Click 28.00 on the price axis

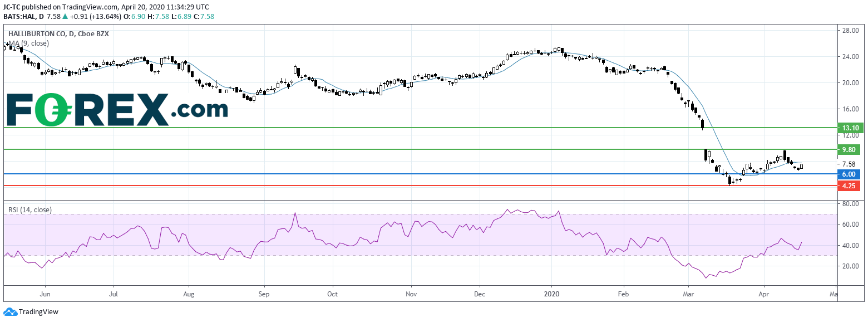click(x=850, y=30)
